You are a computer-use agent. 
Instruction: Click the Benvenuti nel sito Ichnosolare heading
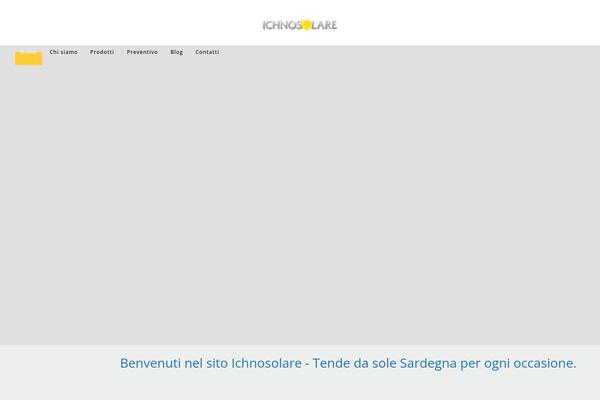(348, 363)
